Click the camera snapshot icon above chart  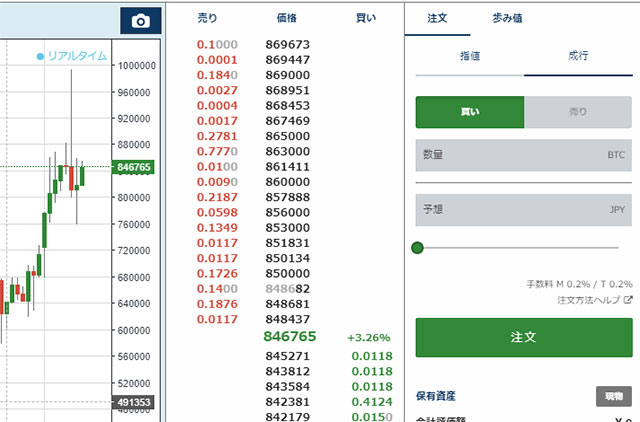pos(140,20)
